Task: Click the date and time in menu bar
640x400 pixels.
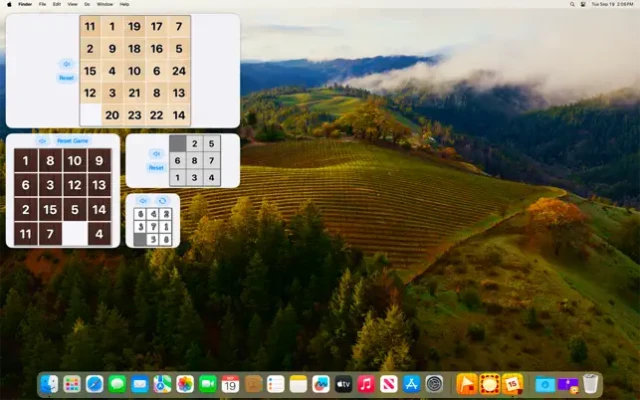Action: pyautogui.click(x=613, y=4)
